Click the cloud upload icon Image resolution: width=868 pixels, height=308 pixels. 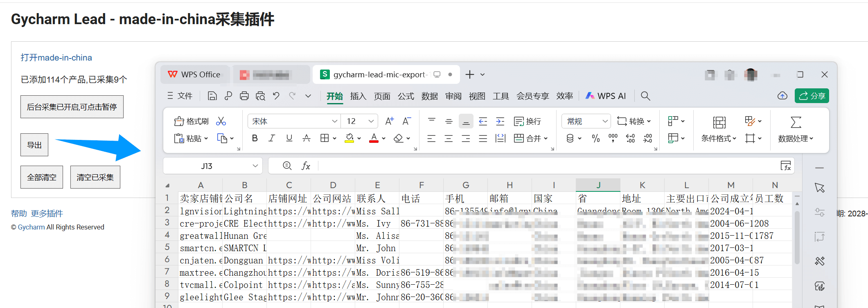tap(782, 96)
